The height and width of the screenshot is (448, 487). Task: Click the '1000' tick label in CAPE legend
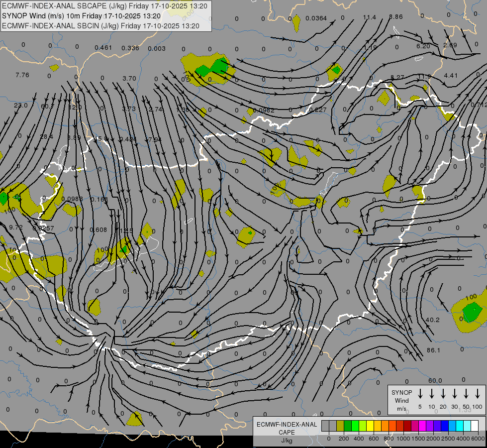coord(403,439)
